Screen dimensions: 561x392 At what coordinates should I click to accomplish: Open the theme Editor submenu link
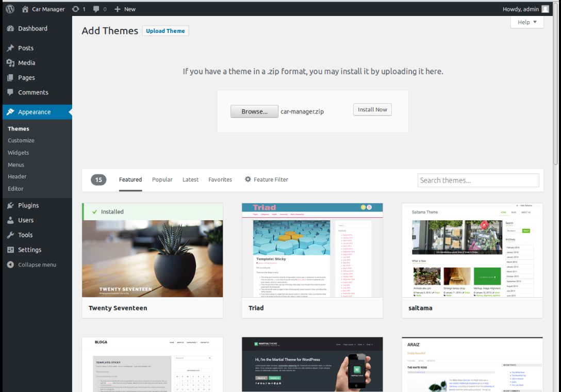click(15, 189)
